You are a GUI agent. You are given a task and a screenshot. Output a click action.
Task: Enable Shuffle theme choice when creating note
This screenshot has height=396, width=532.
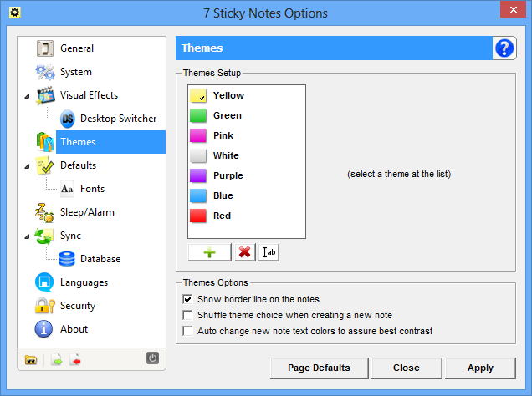pos(187,315)
